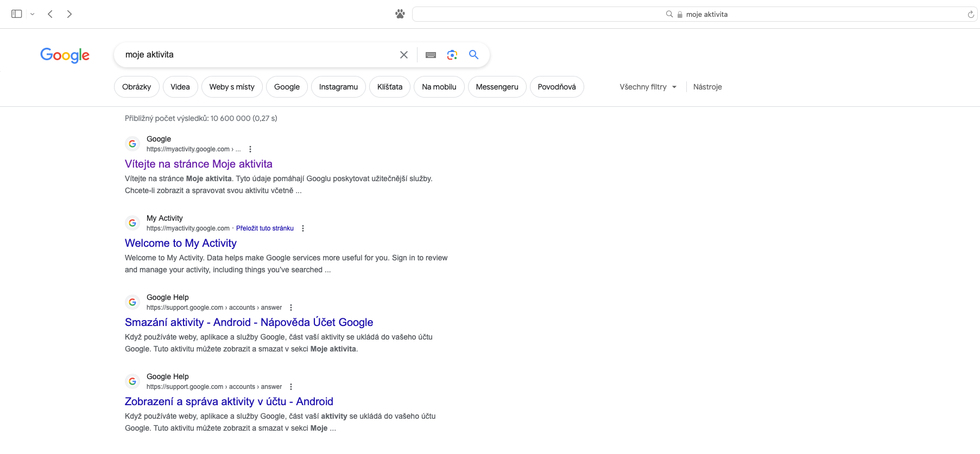This screenshot has width=980, height=454.
Task: Reload the page from address bar
Action: click(x=971, y=15)
